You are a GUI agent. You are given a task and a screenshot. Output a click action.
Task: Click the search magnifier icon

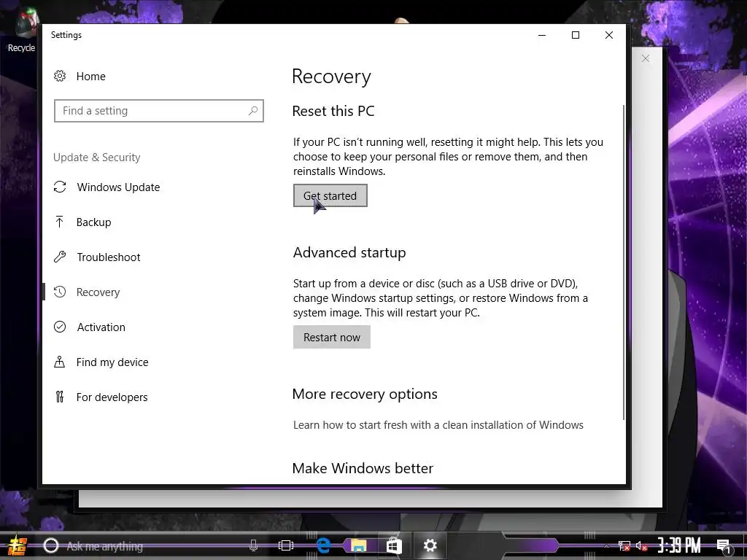click(253, 111)
